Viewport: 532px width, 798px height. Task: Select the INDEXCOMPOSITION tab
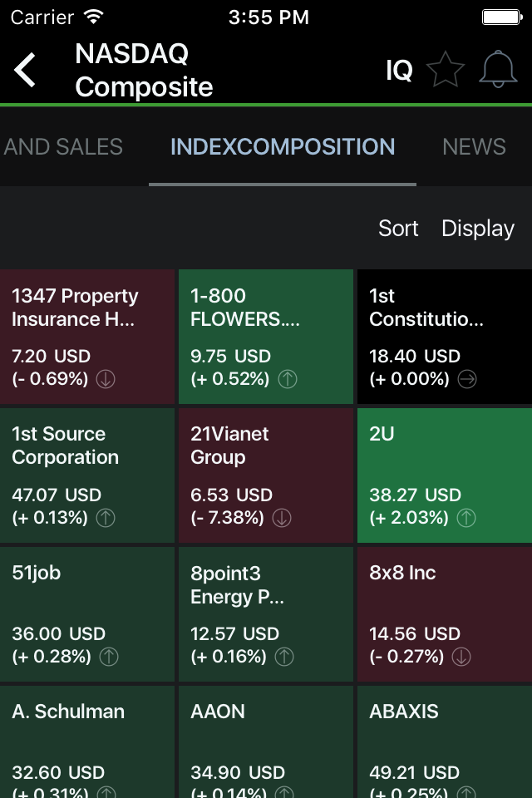(283, 146)
